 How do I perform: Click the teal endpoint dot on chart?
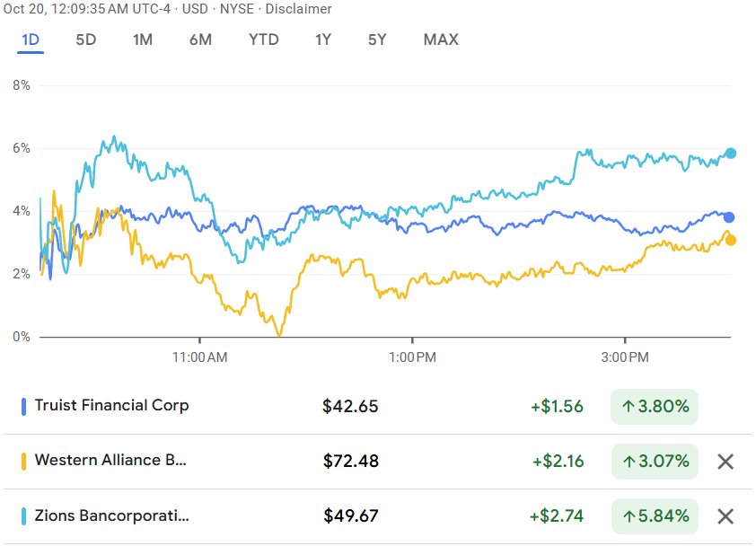click(731, 154)
